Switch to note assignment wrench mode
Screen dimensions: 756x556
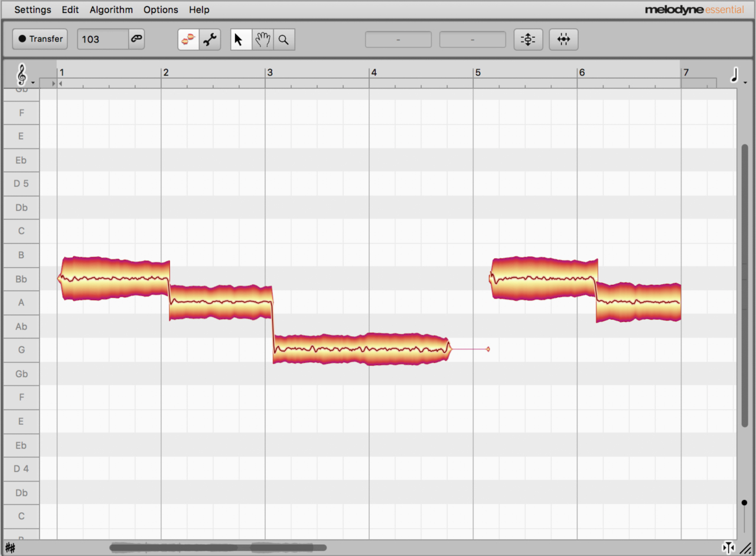tap(210, 40)
